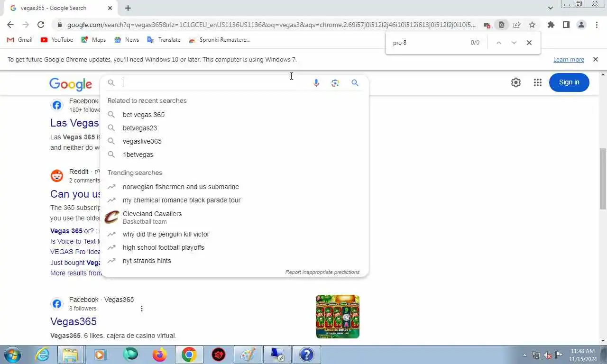607x364 pixels.
Task: Select trending nyt strands hints
Action: coord(234,261)
